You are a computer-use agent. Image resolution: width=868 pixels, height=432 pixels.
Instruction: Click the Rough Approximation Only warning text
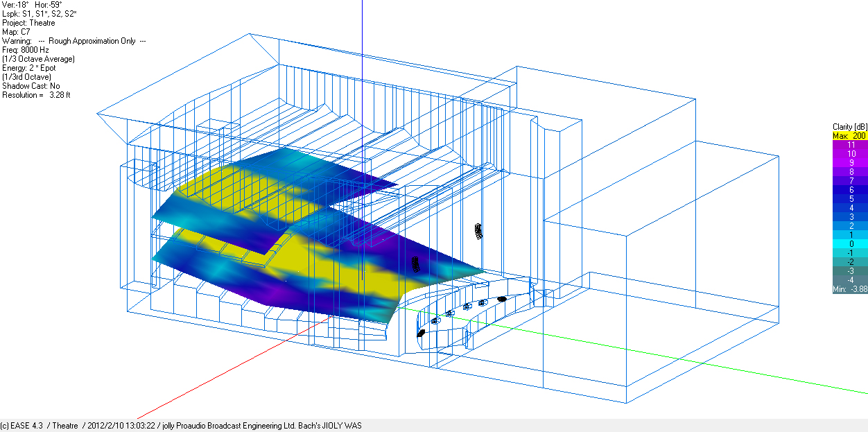[x=94, y=41]
